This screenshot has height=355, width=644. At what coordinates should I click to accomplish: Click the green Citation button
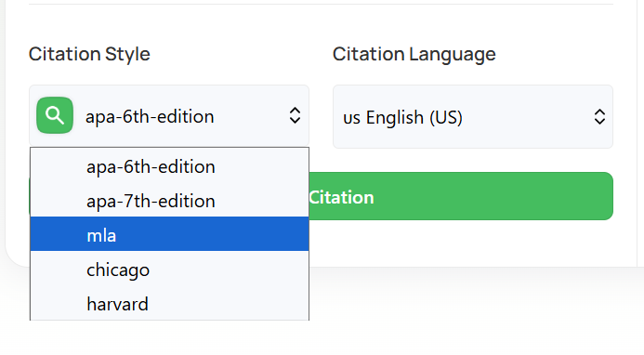pyautogui.click(x=461, y=196)
